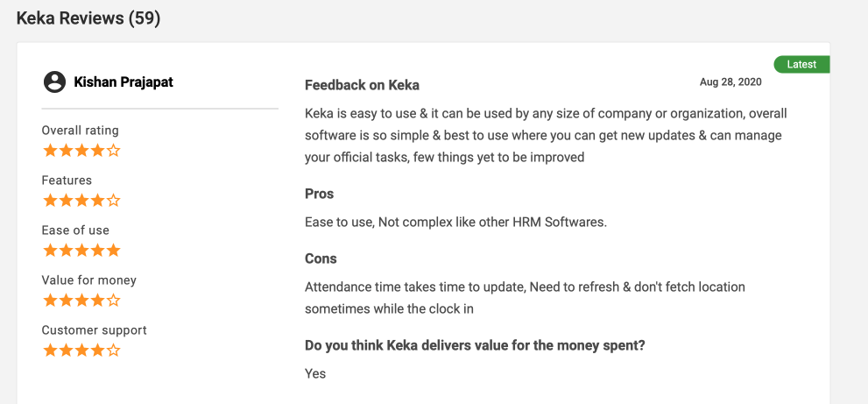
Task: Click the fifth star under Ease of use
Action: point(113,251)
